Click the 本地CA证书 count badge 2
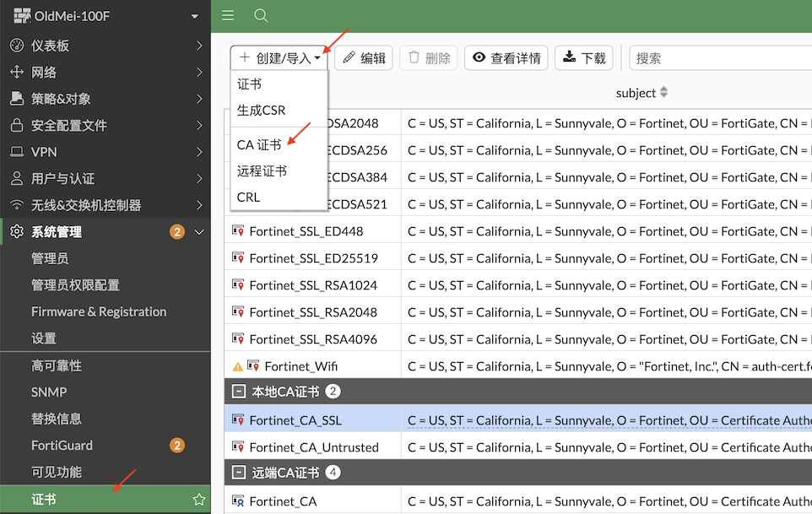Viewport: 812px width, 514px height. coord(333,392)
